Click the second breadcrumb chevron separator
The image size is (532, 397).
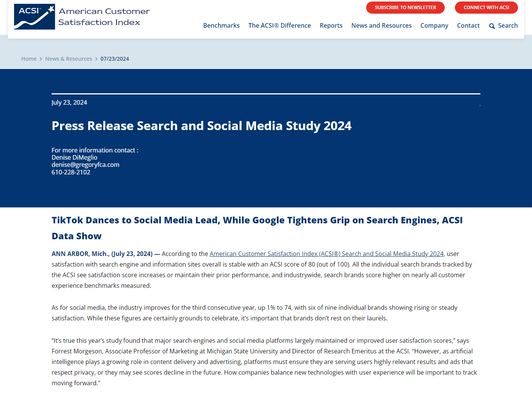[x=96, y=59]
